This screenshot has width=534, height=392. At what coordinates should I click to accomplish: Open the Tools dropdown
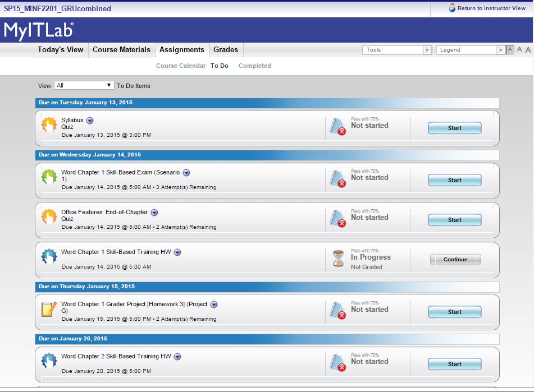click(396, 50)
